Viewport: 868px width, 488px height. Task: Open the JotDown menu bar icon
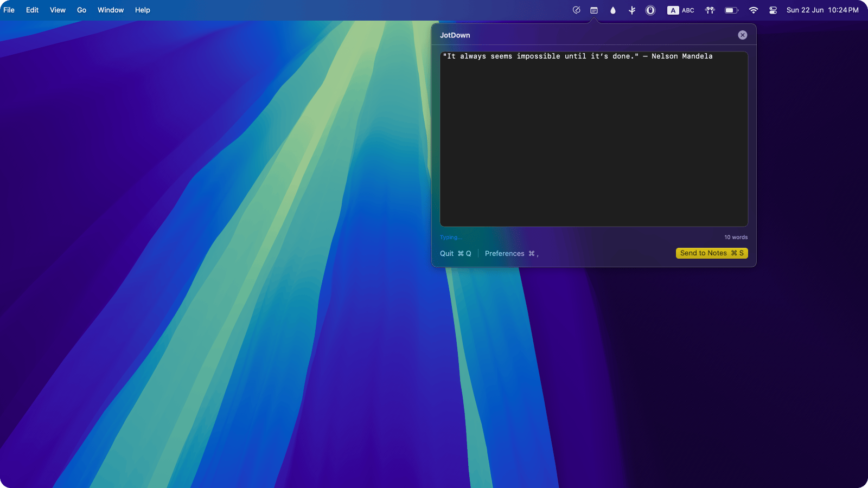click(x=594, y=10)
